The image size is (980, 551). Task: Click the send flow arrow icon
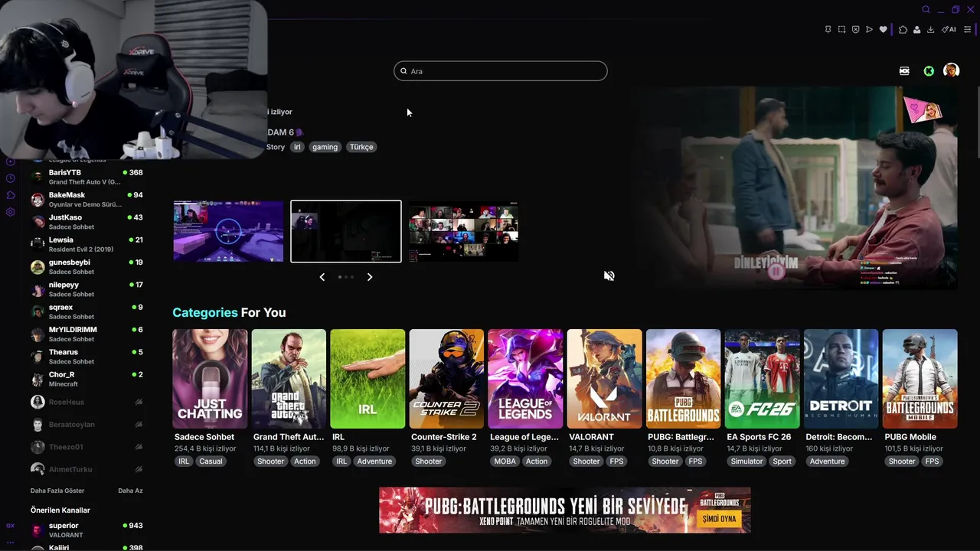869,29
